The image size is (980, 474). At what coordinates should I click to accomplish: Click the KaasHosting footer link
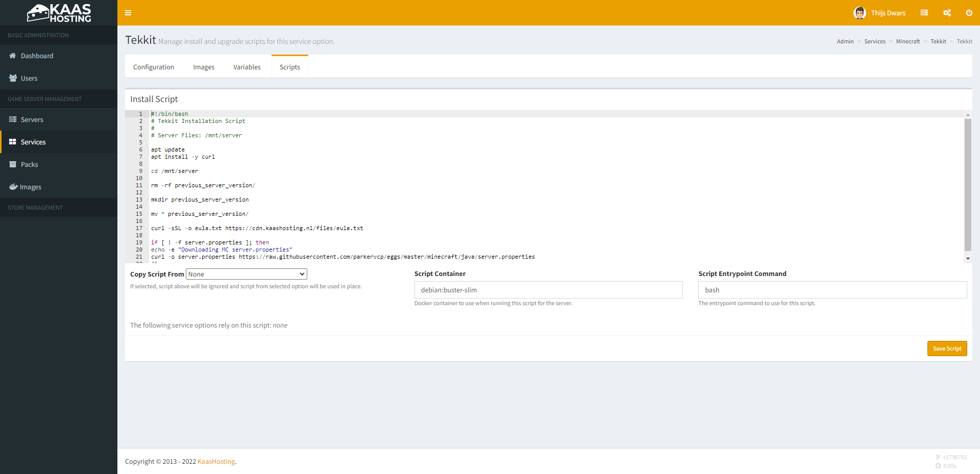pos(216,461)
